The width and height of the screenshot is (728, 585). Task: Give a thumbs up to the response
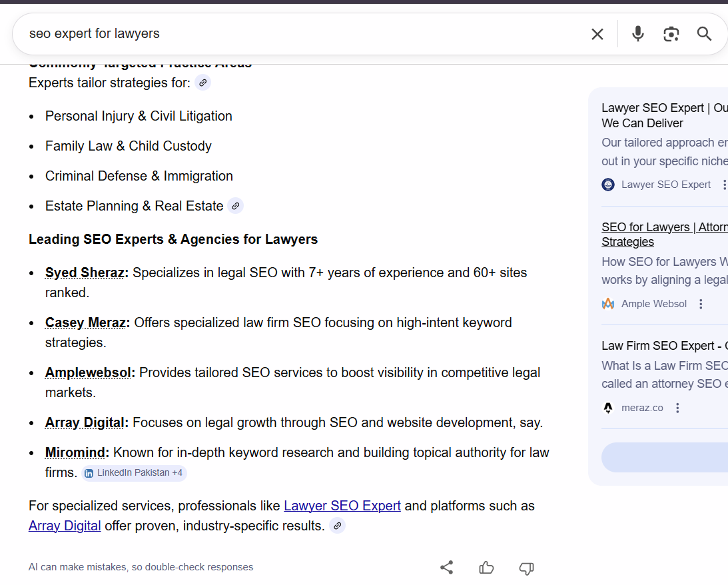486,567
